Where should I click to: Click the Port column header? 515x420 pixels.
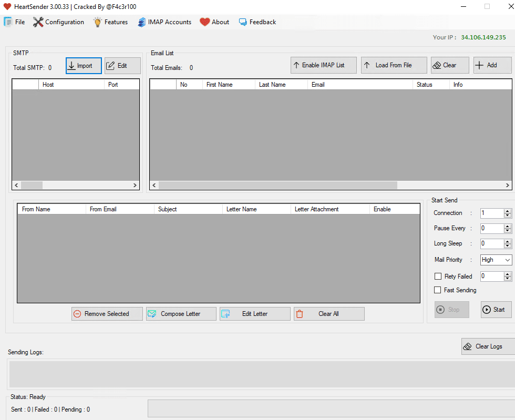coord(121,85)
